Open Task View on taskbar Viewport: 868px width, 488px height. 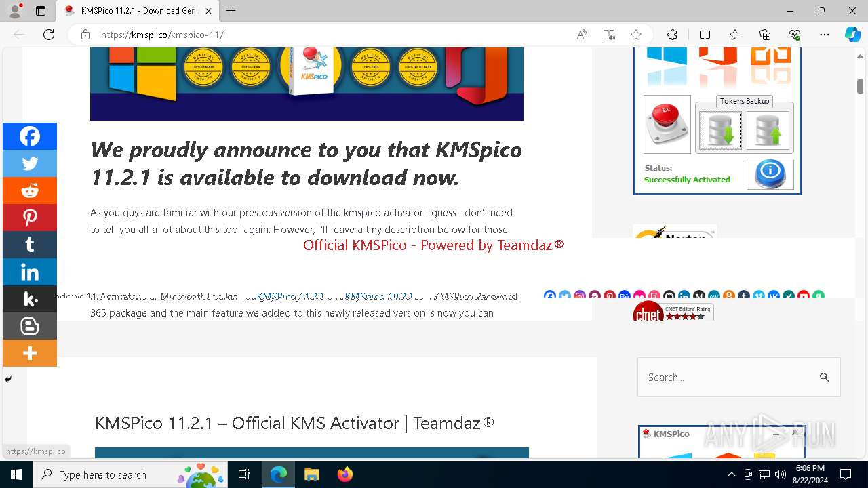point(244,474)
